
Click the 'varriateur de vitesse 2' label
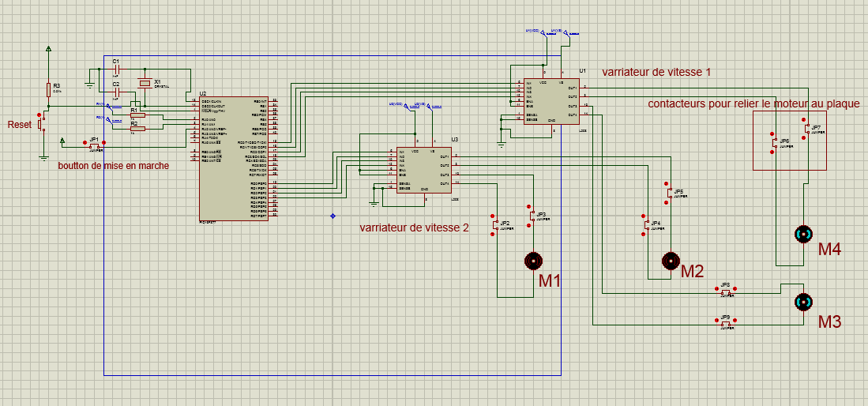pyautogui.click(x=414, y=227)
